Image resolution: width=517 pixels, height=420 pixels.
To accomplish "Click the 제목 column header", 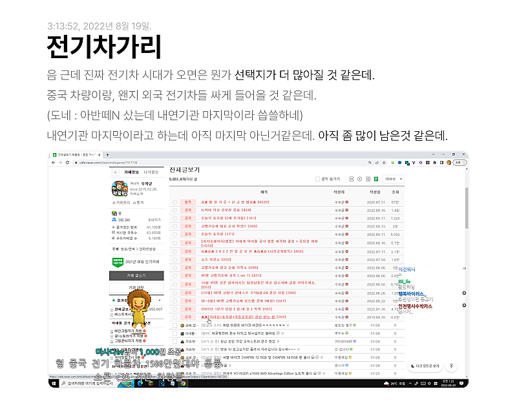I will (x=264, y=192).
